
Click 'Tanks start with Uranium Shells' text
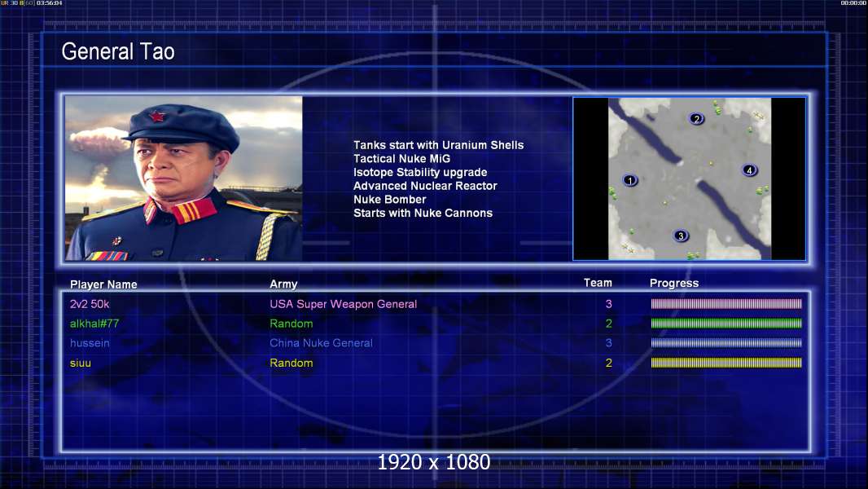pos(438,145)
